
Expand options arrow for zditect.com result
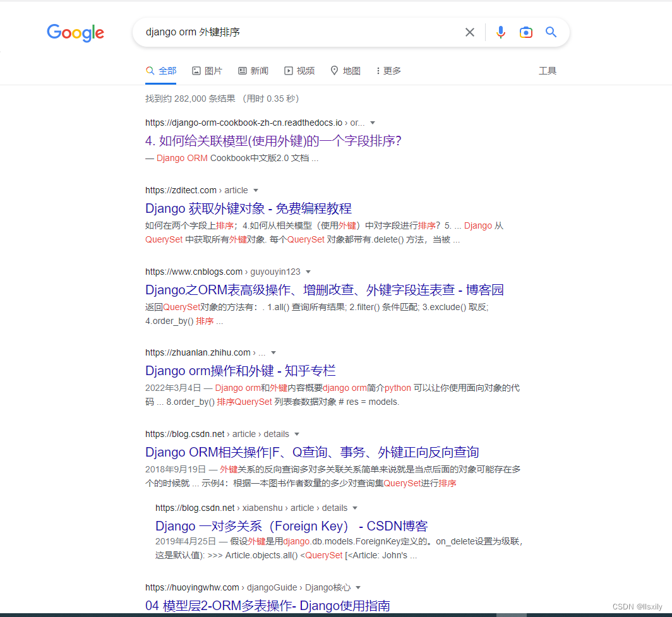coord(256,190)
